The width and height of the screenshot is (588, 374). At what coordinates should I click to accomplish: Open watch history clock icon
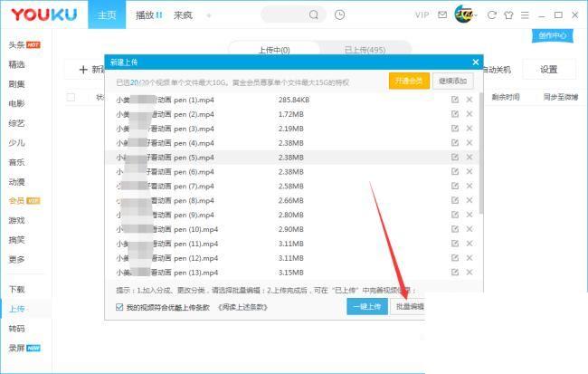(x=339, y=15)
